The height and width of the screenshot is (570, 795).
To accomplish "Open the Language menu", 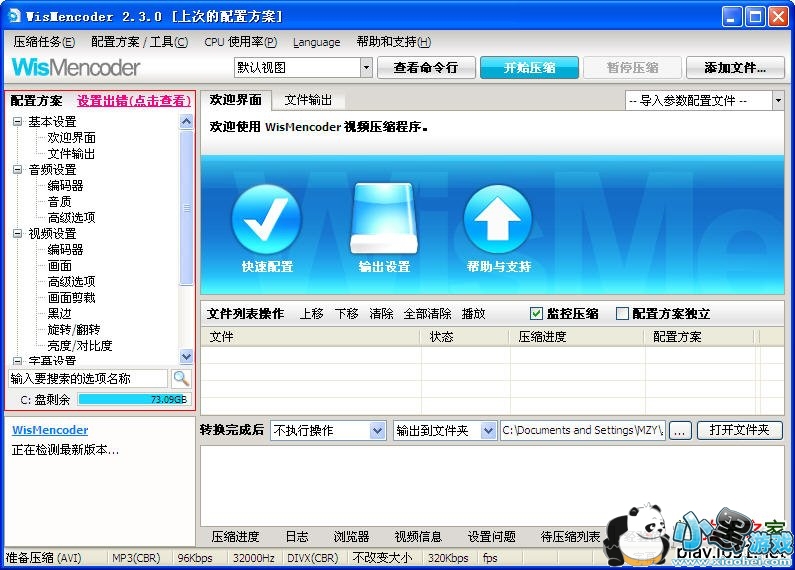I will [x=316, y=42].
